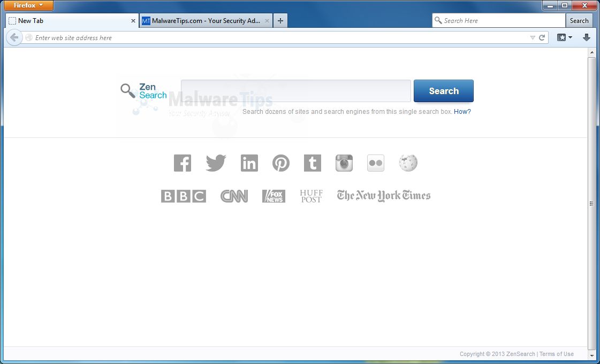Open the Instagram camera icon
600x364 pixels.
tap(344, 163)
